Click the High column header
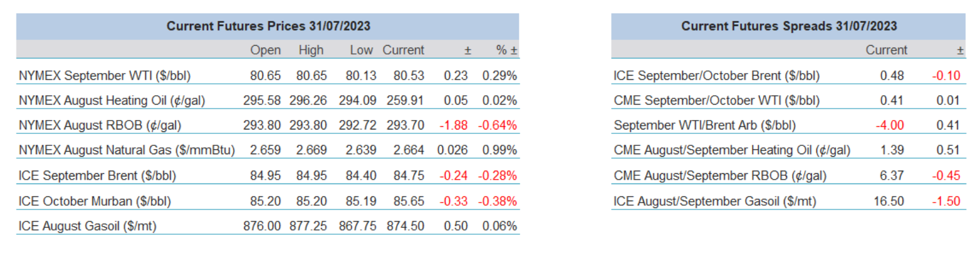This screenshot has width=980, height=259. (x=310, y=50)
